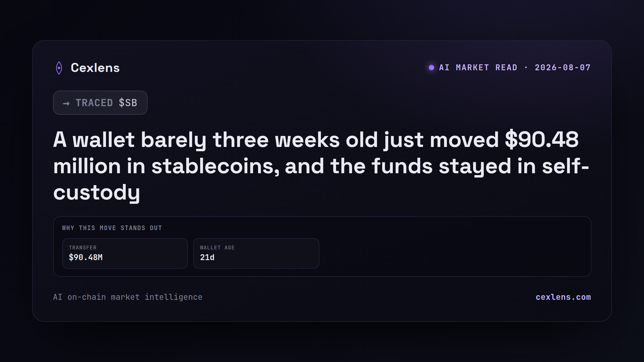Viewport: 644px width, 362px height.
Task: Click the $SB ticker symbol
Action: click(x=128, y=103)
